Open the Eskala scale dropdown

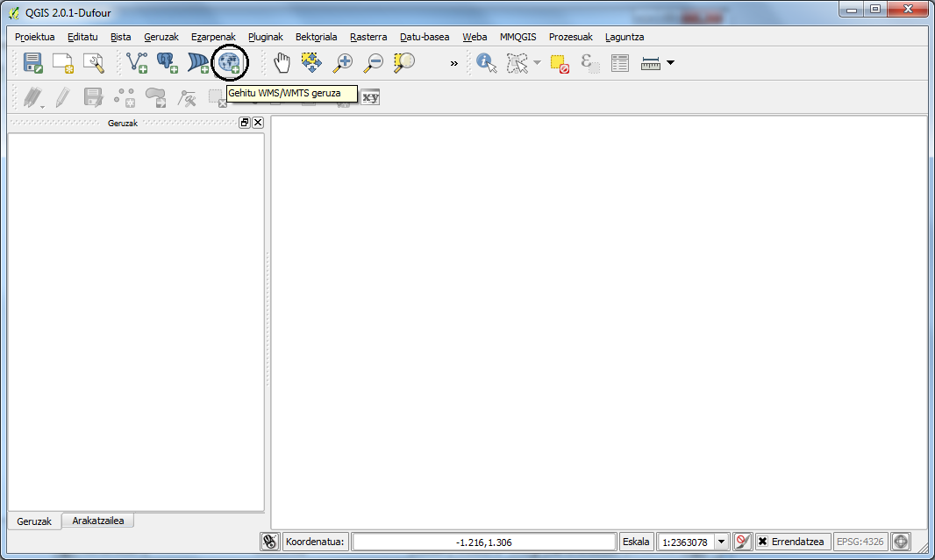click(x=722, y=542)
